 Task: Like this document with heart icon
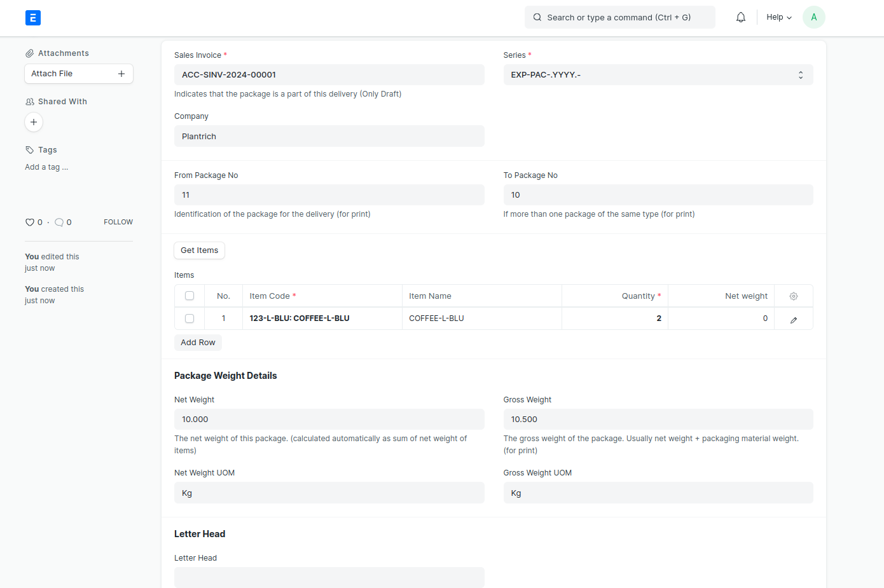tap(30, 222)
